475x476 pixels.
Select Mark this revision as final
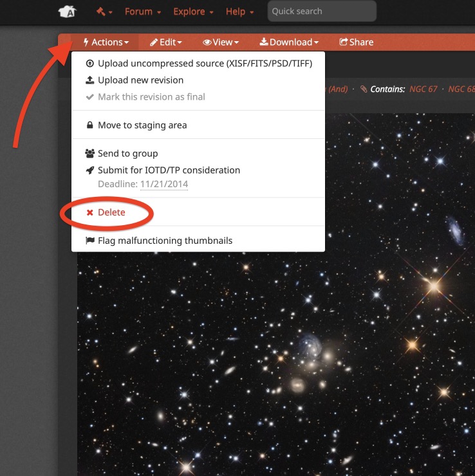(x=198, y=97)
